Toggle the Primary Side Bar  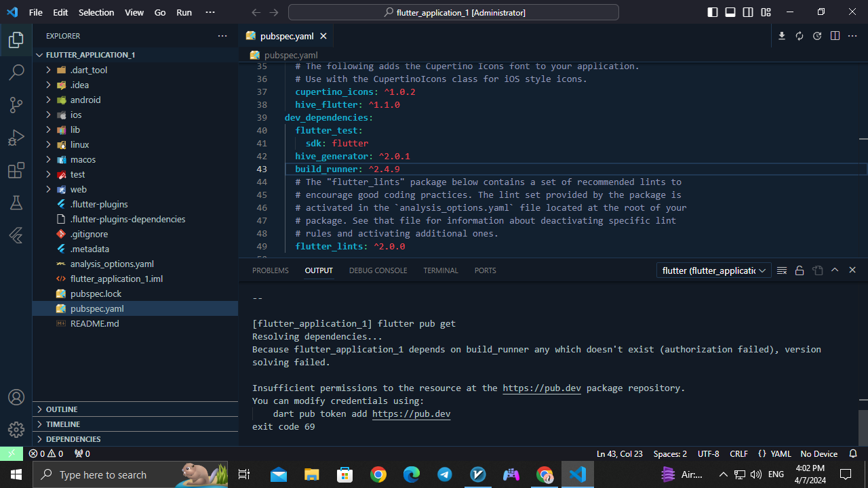pos(713,12)
